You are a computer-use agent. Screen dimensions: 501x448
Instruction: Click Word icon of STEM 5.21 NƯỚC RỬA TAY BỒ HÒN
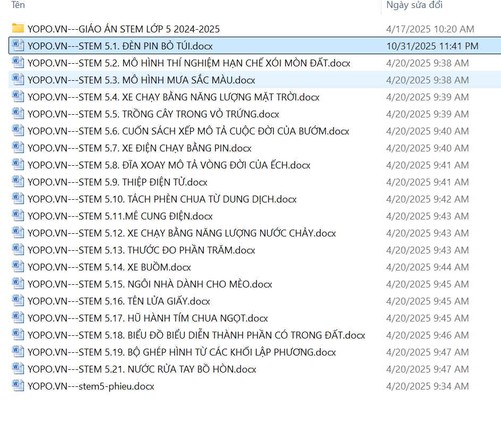point(18,369)
